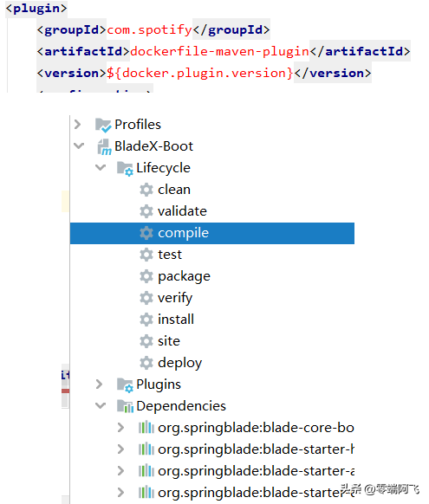Click the com.spotify groupId value
Image resolution: width=429 pixels, height=504 pixels.
click(149, 30)
